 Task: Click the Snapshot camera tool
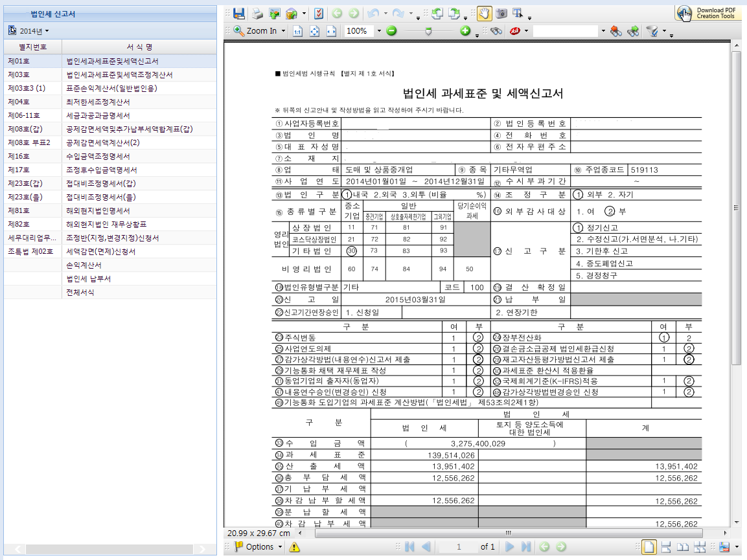click(x=501, y=13)
